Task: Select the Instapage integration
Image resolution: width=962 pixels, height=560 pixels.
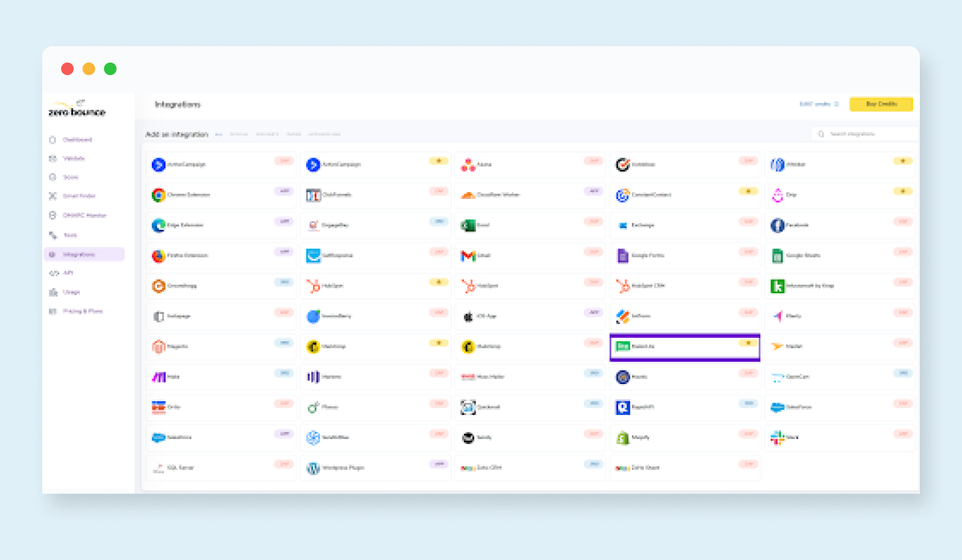Action: (x=219, y=316)
